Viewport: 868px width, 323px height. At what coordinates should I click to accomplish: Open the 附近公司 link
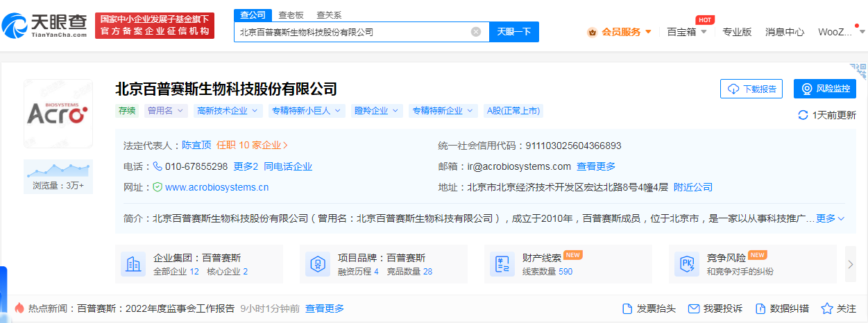pyautogui.click(x=693, y=187)
